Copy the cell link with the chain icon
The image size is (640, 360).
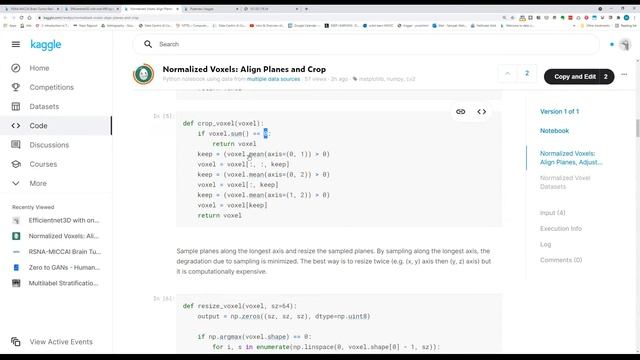point(460,111)
